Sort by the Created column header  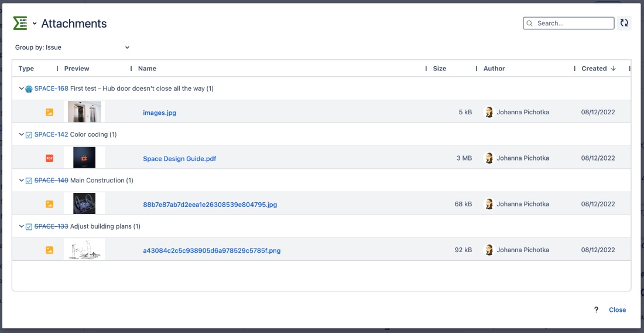(x=594, y=69)
